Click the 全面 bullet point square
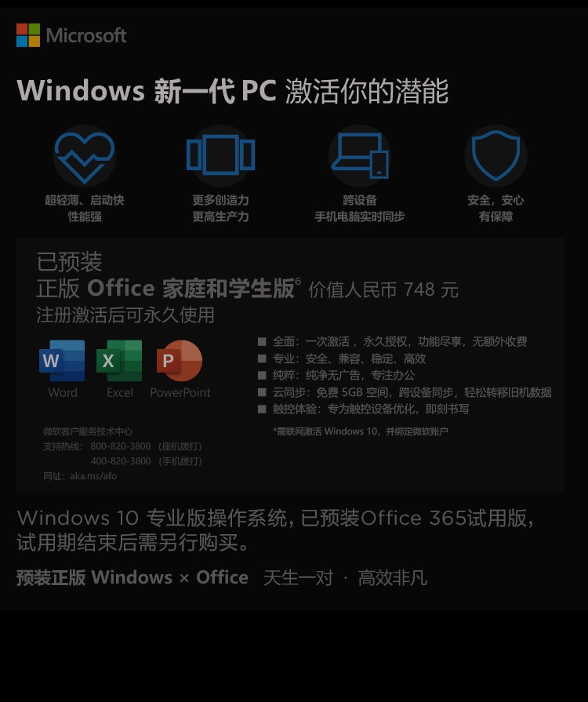 [262, 342]
